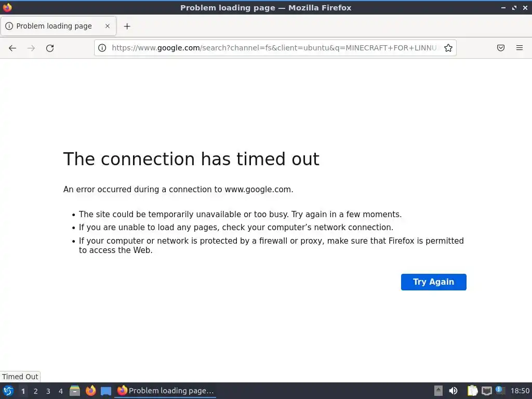The width and height of the screenshot is (532, 399).
Task: Open removable media tray icon
Action: tap(438, 391)
